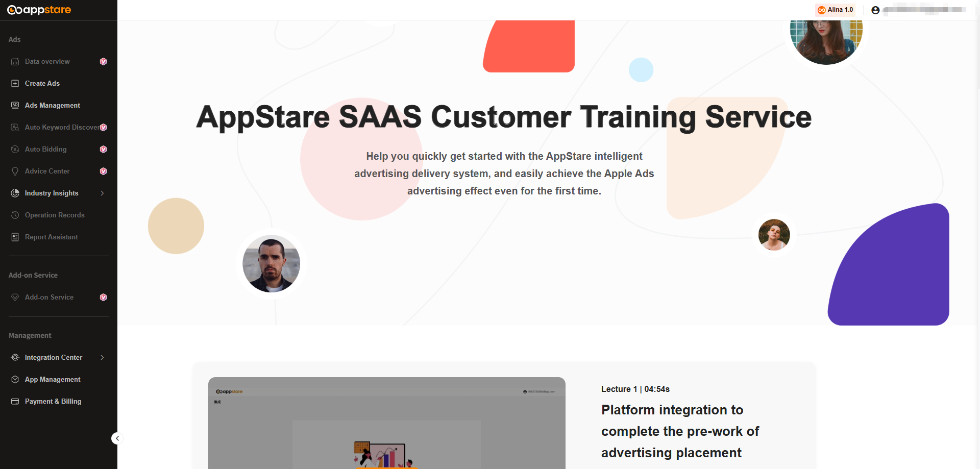Select Auto Bidding menu entry

coord(59,149)
